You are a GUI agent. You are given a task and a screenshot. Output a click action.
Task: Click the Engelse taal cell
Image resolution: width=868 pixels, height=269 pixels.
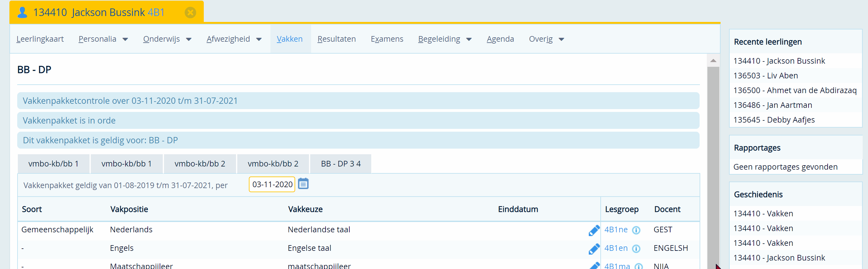(309, 248)
